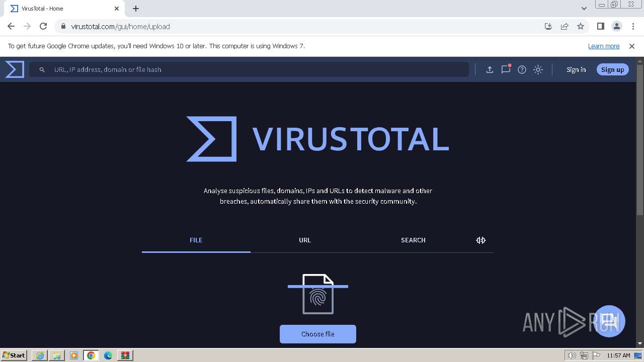
Task: Share this page icon in address bar
Action: click(565, 26)
